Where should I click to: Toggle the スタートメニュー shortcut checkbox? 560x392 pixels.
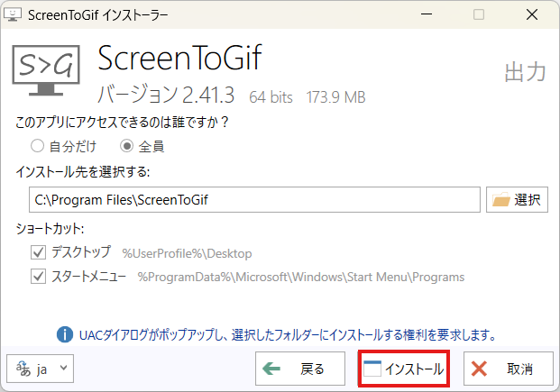point(38,277)
